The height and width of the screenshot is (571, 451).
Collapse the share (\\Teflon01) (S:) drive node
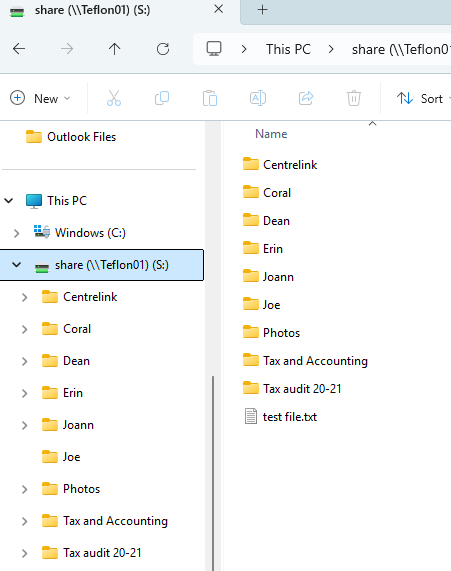point(16,265)
